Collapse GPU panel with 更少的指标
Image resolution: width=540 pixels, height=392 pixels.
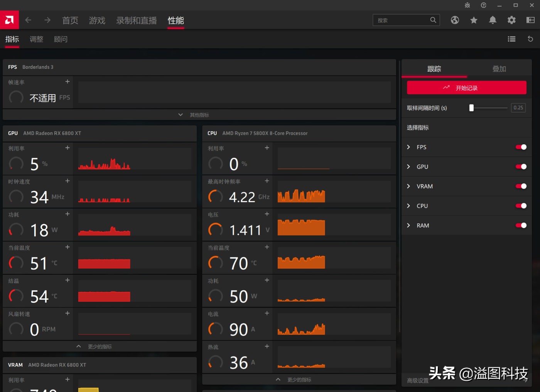click(x=100, y=346)
